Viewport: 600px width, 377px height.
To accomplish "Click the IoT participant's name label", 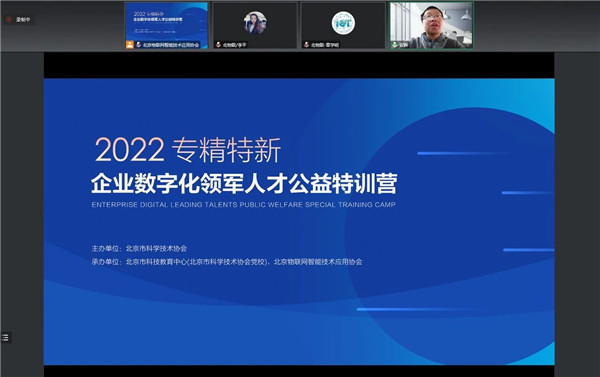I will pos(325,45).
